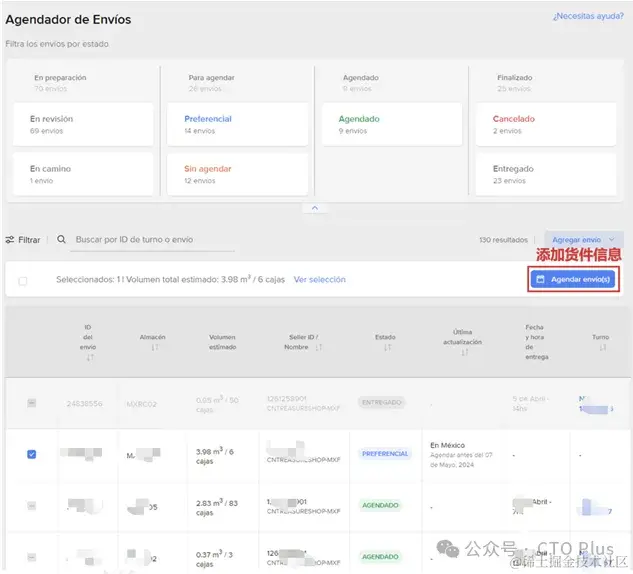This screenshot has height=574, width=633.
Task: Click the En México update text
Action: (x=447, y=445)
